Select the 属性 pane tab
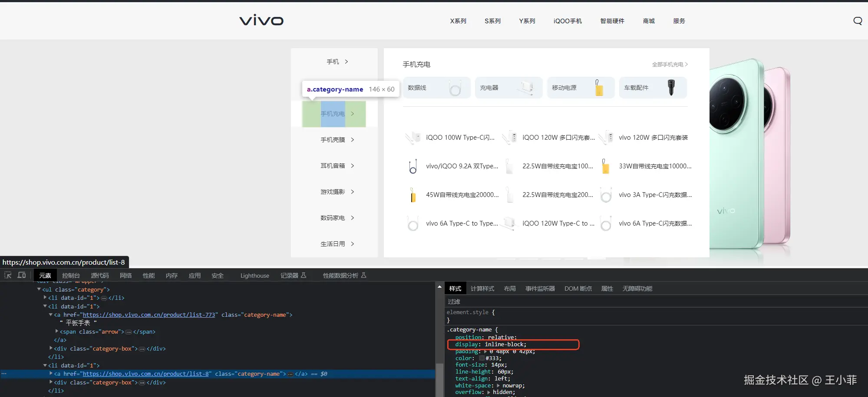The image size is (868, 397). tap(607, 289)
